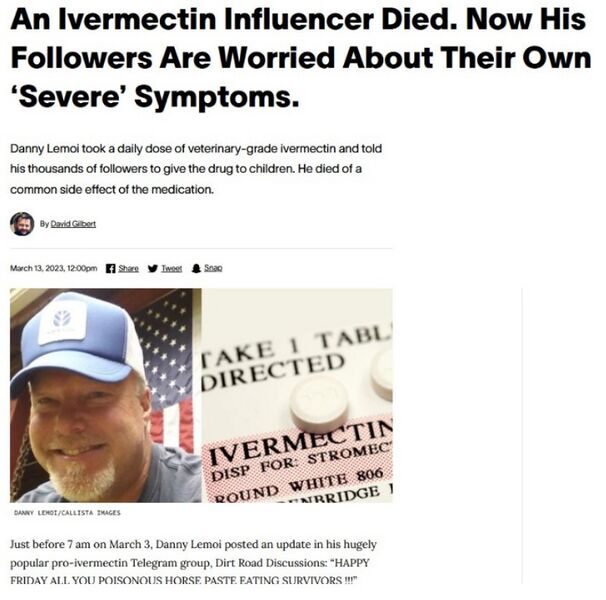Click the Facebook share icon
Image resolution: width=606 pixels, height=600 pixels.
pyautogui.click(x=108, y=268)
